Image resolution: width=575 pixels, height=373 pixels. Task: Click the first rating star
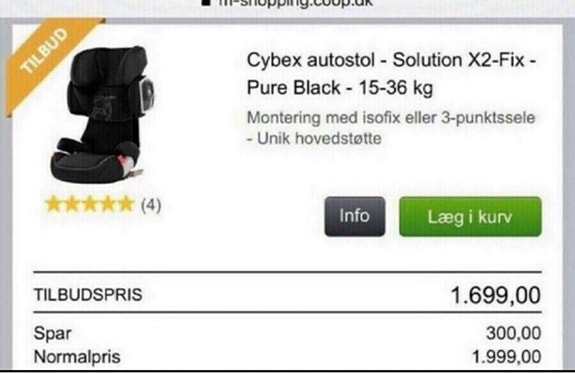54,204
